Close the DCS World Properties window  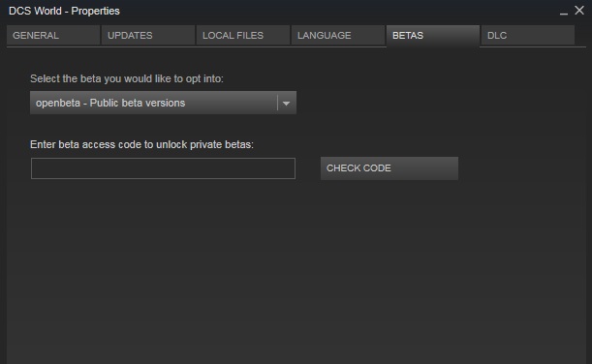click(579, 11)
